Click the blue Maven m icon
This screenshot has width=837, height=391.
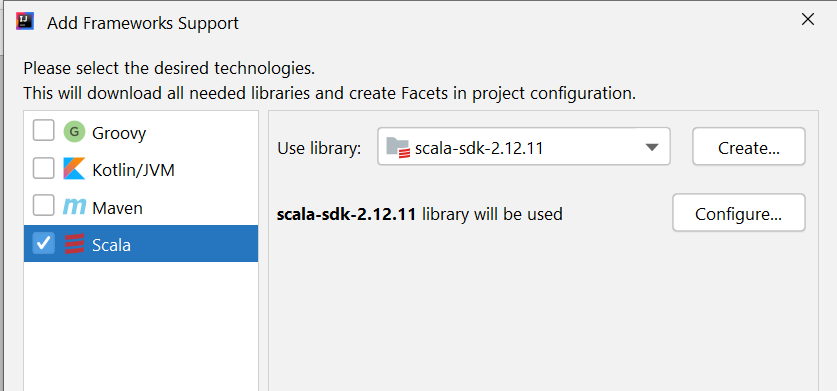[74, 207]
